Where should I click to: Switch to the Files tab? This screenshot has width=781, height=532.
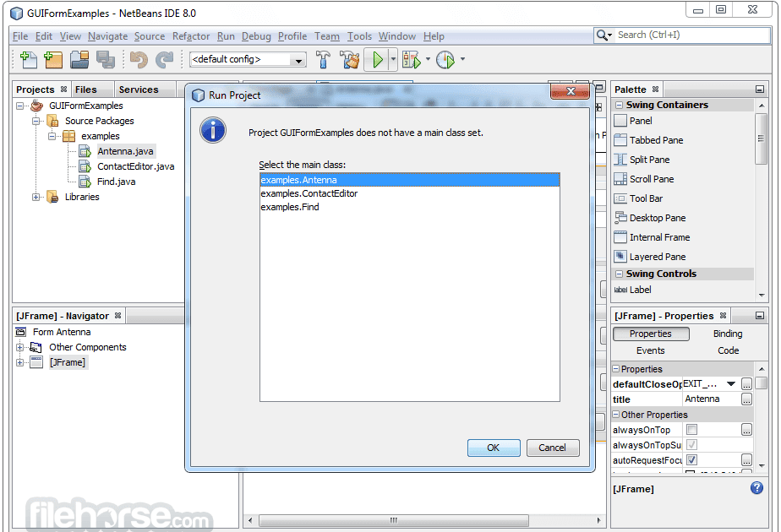tap(85, 90)
